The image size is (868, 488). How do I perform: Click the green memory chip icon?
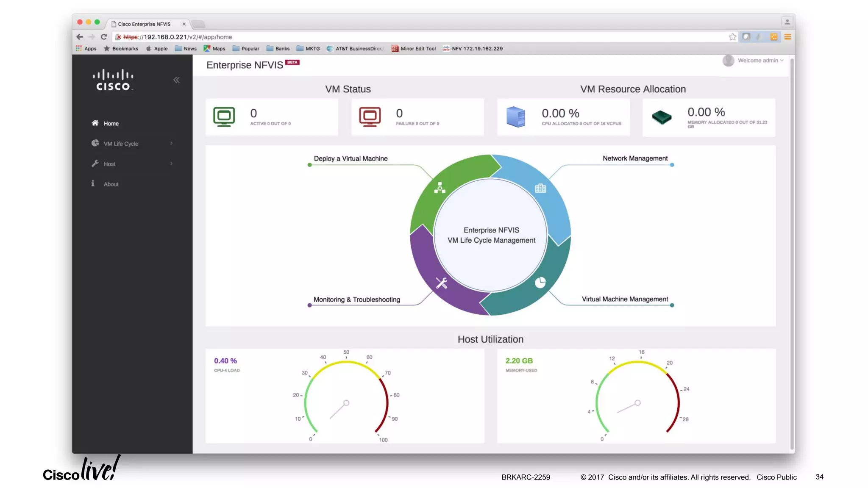(661, 117)
